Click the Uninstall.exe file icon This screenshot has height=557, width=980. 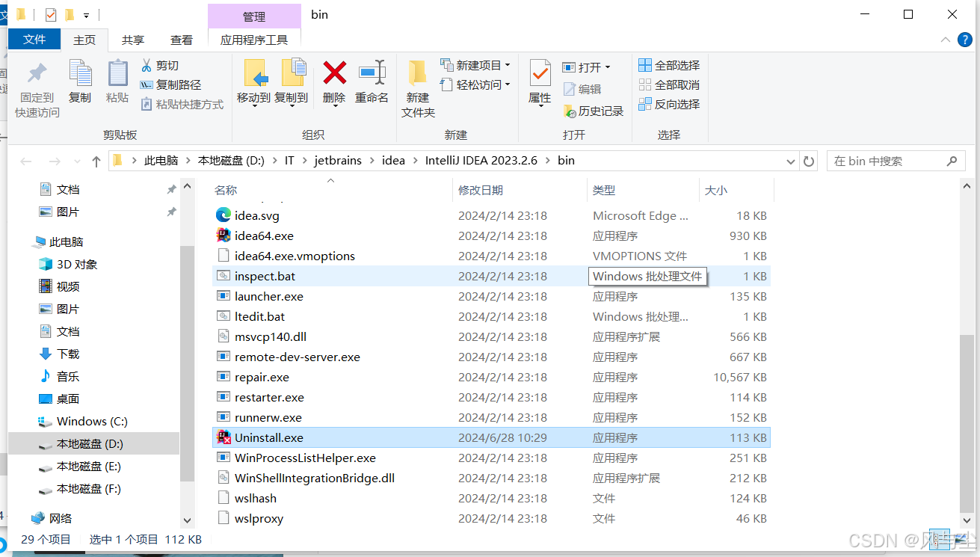click(x=223, y=437)
